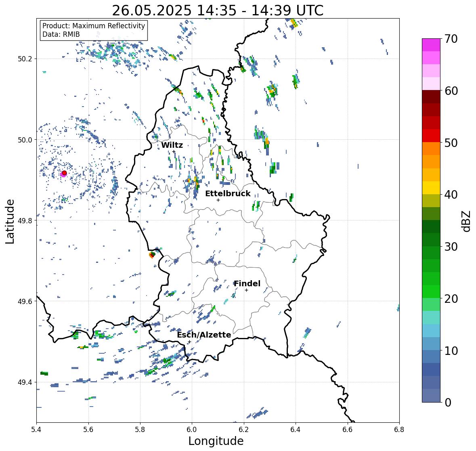Click the Latitude axis label
Image resolution: width=476 pixels, height=451 pixels.
tap(10, 222)
